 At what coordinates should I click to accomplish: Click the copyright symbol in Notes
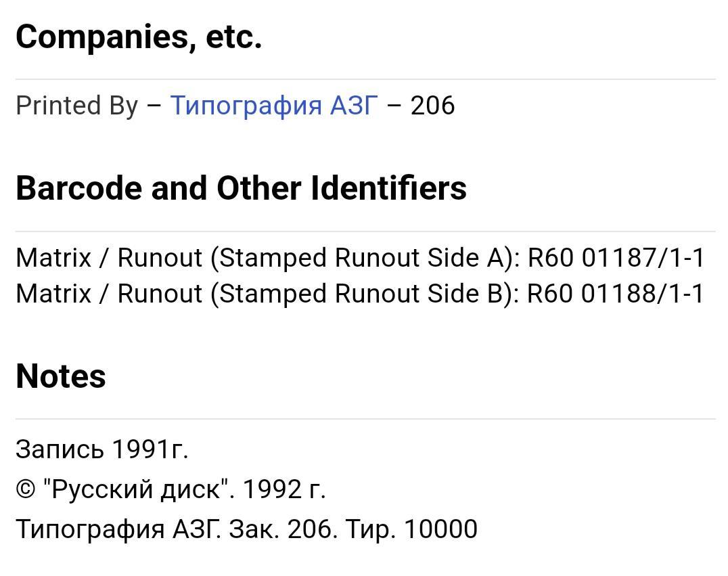coord(26,489)
